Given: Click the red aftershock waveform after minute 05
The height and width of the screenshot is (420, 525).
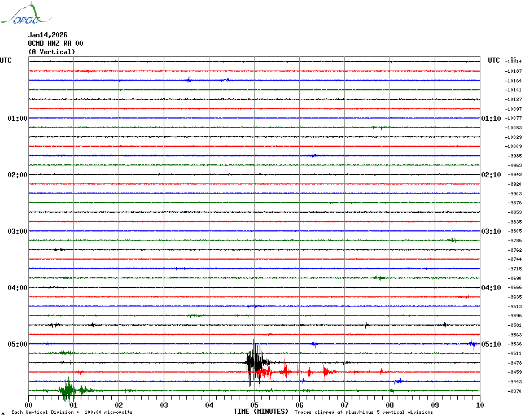Looking at the screenshot, I should point(286,371).
